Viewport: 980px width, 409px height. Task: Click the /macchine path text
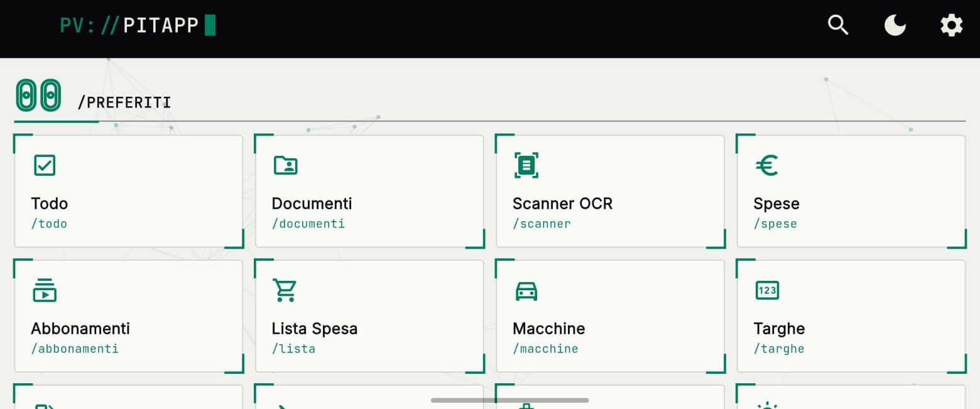[545, 349]
